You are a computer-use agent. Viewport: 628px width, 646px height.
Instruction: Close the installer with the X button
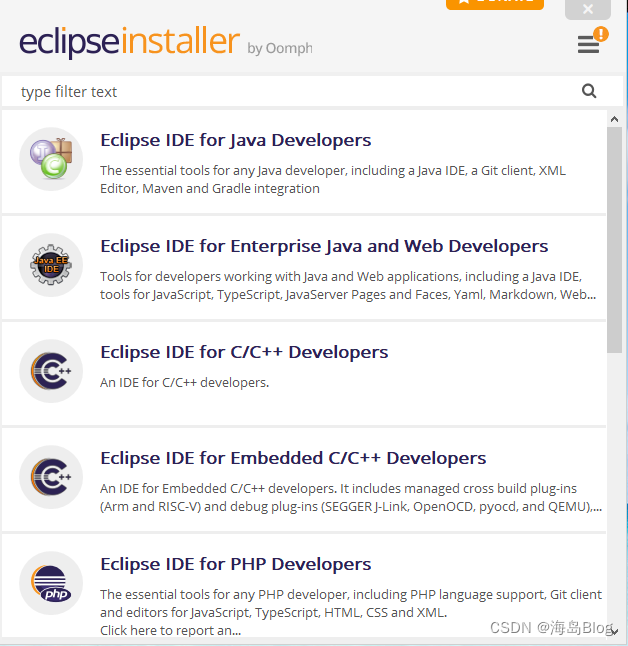coord(588,9)
